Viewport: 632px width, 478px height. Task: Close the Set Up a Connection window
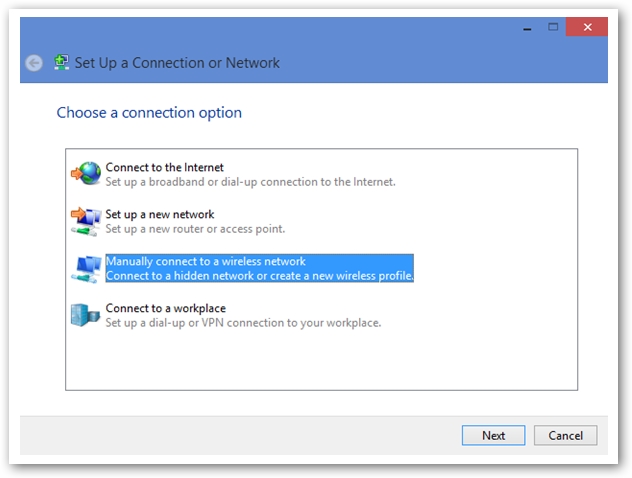coord(587,27)
